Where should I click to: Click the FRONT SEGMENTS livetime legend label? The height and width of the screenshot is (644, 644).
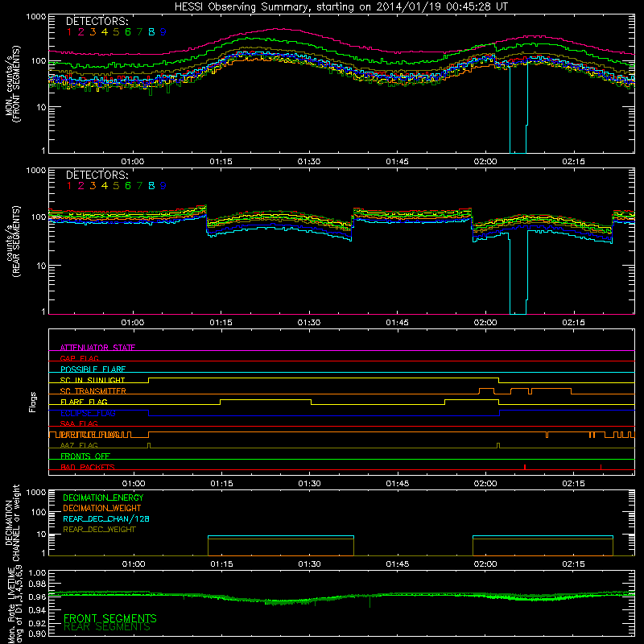point(110,618)
